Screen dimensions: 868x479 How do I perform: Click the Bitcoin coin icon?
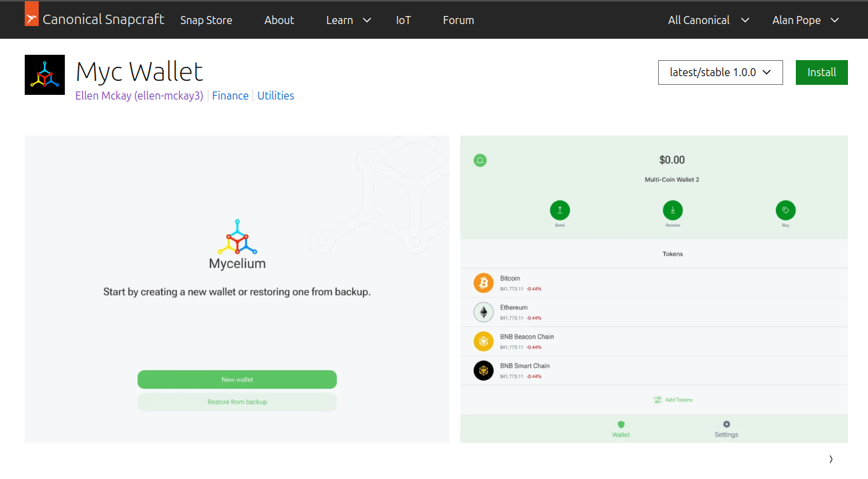(x=484, y=283)
